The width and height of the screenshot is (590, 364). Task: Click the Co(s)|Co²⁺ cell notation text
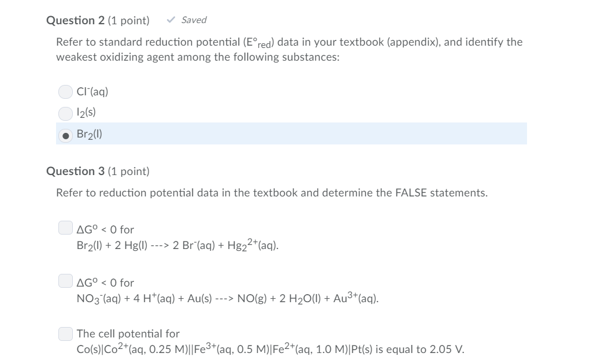pyautogui.click(x=270, y=348)
